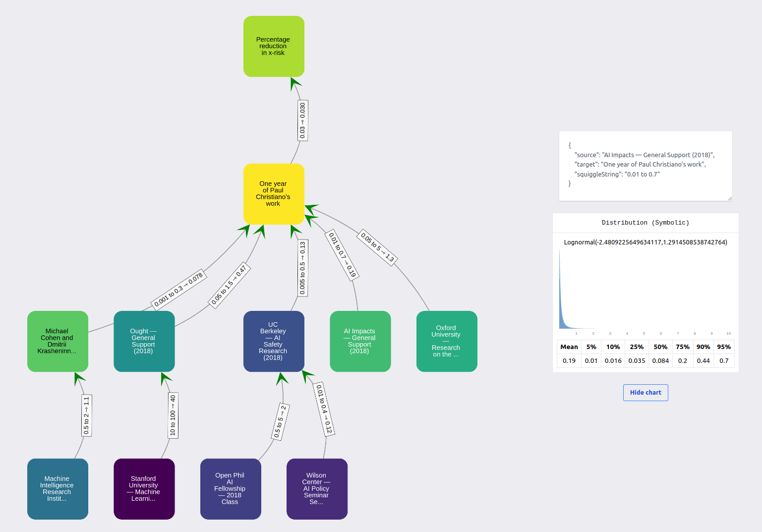Select edge label 0.001 to 0.3 → 0.078
The height and width of the screenshot is (532, 762).
click(x=178, y=290)
